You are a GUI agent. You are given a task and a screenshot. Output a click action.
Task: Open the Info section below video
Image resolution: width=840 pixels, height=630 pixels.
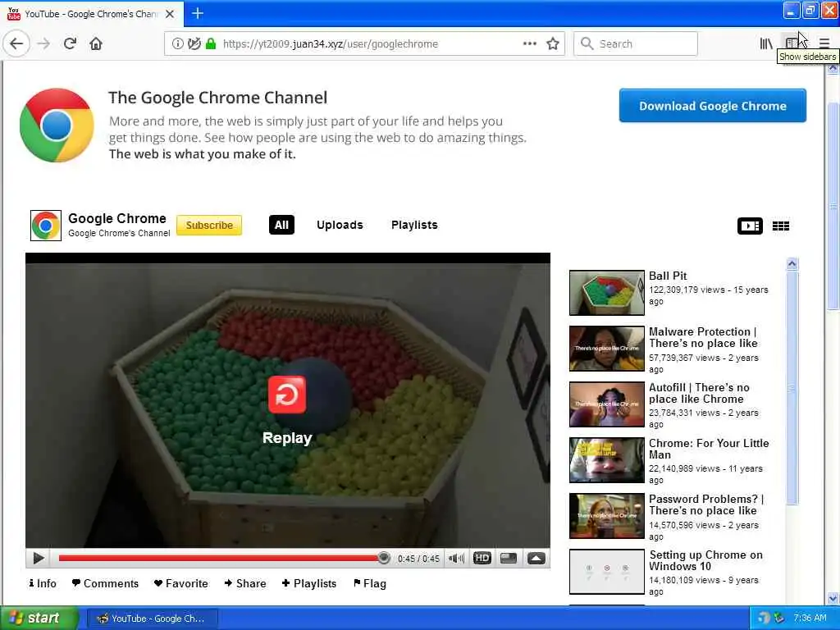(x=43, y=583)
